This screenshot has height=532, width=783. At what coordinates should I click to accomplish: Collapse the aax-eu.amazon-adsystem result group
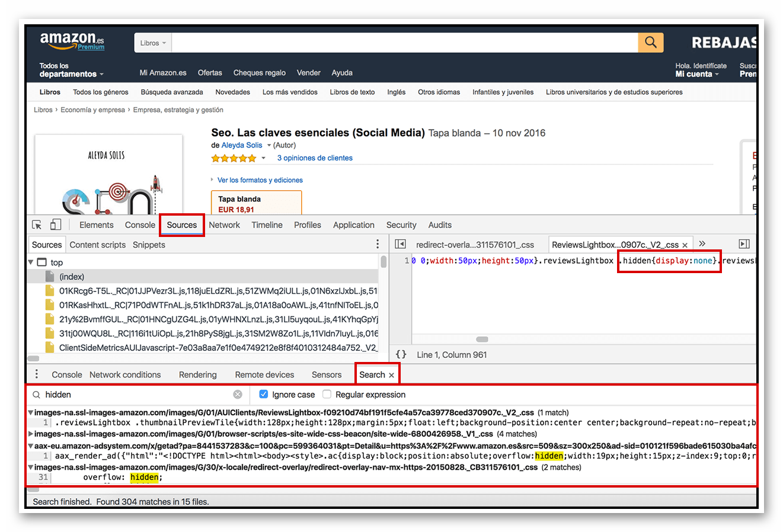[x=31, y=446]
